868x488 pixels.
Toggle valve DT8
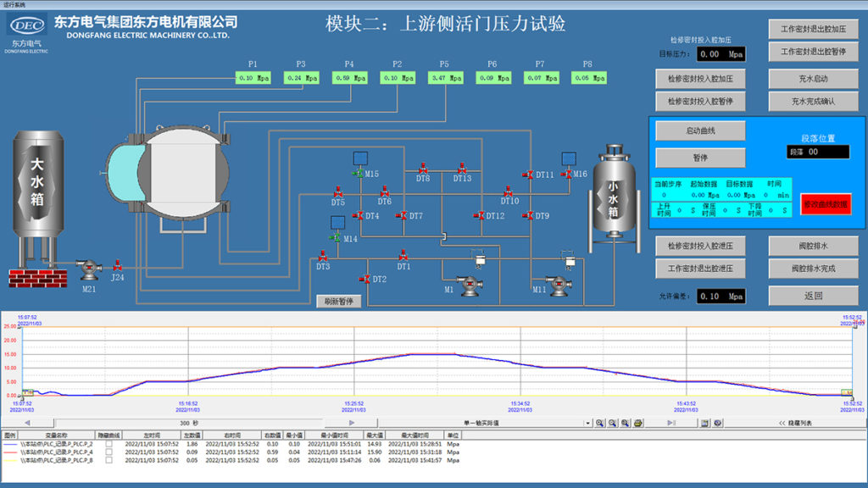point(424,169)
